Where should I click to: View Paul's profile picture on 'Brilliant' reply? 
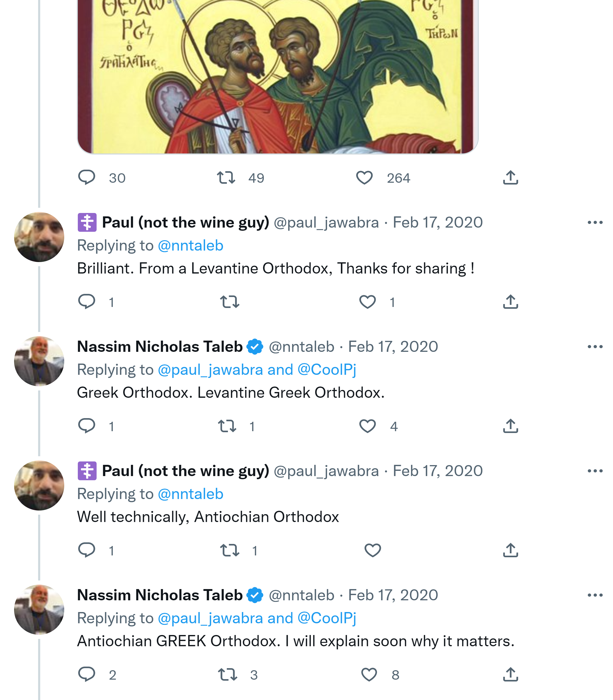[39, 237]
